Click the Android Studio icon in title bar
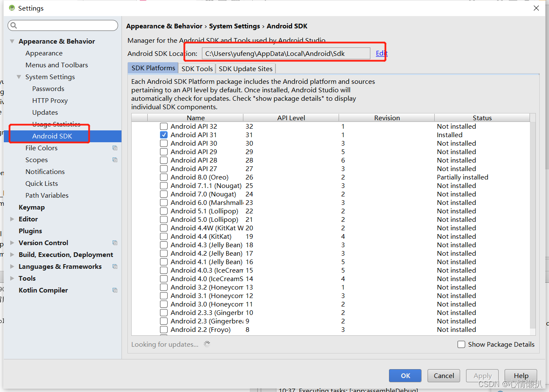Viewport: 549px width, 392px height. point(12,8)
